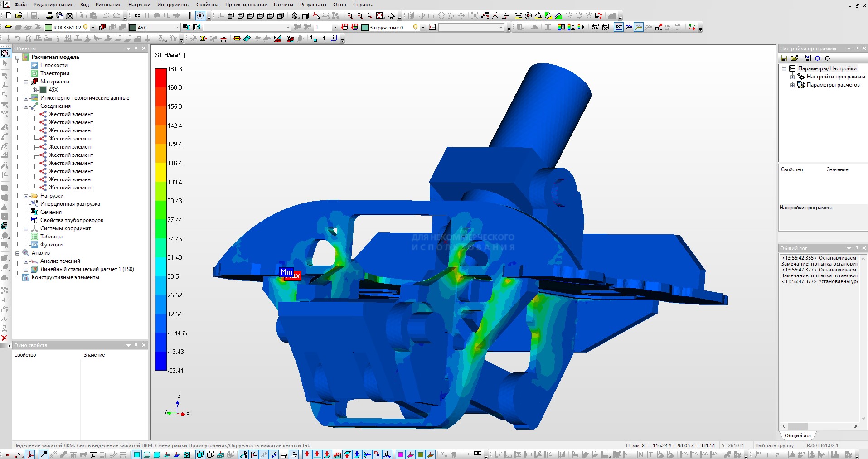Toggle the compass orientation button
Screen dimensions: 868x459
[x=200, y=16]
